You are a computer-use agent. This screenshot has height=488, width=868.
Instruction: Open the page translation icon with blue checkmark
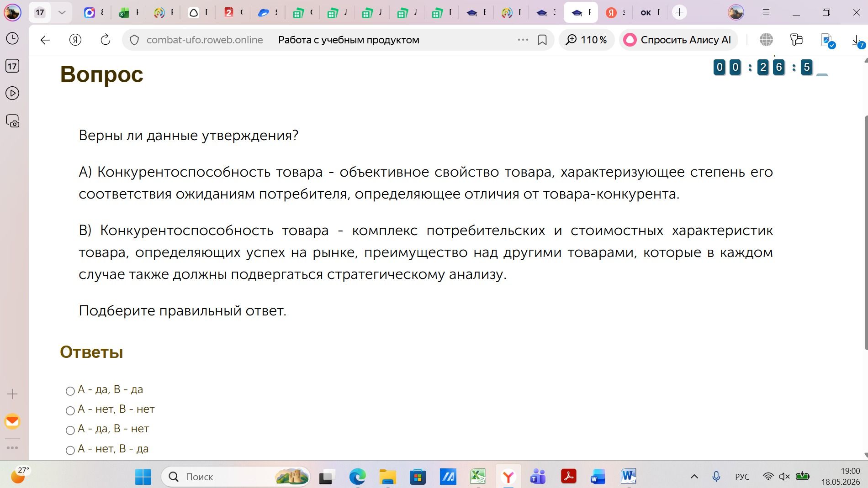(x=828, y=41)
